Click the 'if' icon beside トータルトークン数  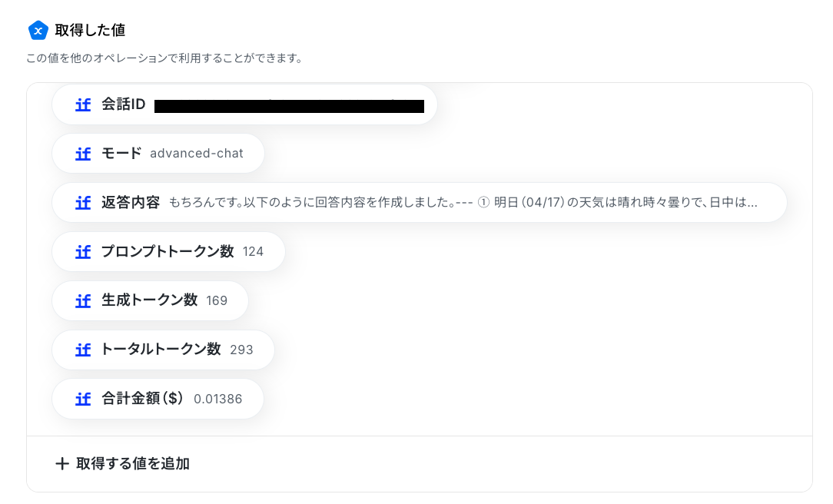[x=83, y=350]
